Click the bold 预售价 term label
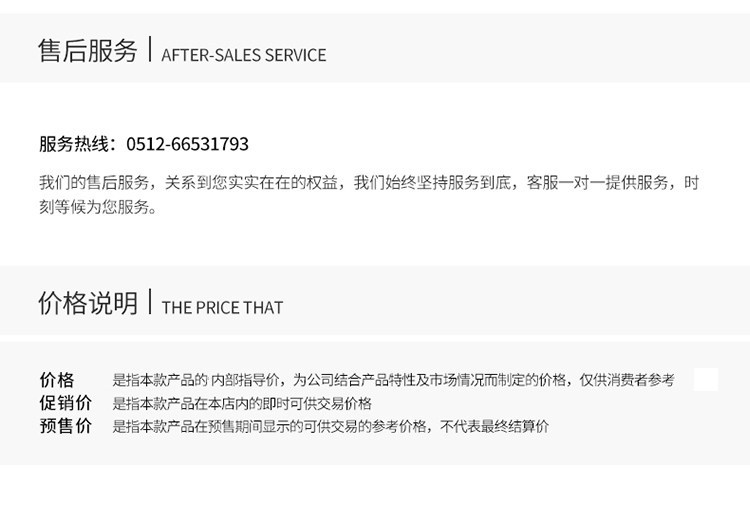This screenshot has width=750, height=505. [65, 426]
